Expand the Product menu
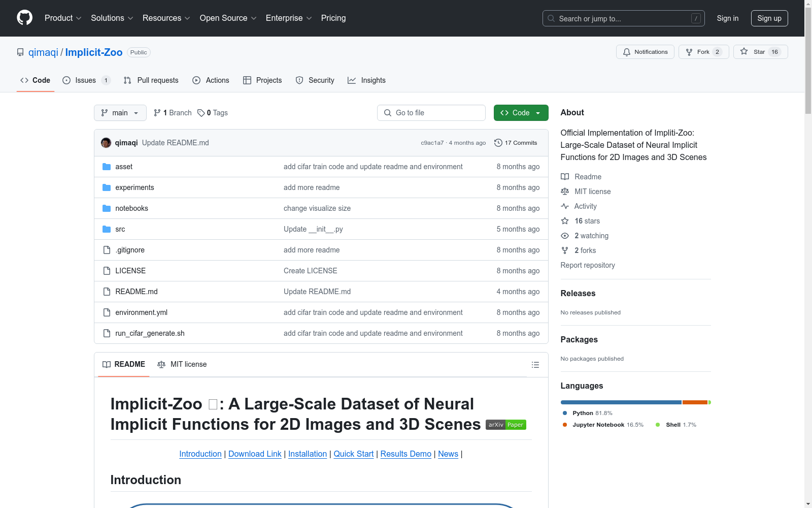 coord(63,18)
